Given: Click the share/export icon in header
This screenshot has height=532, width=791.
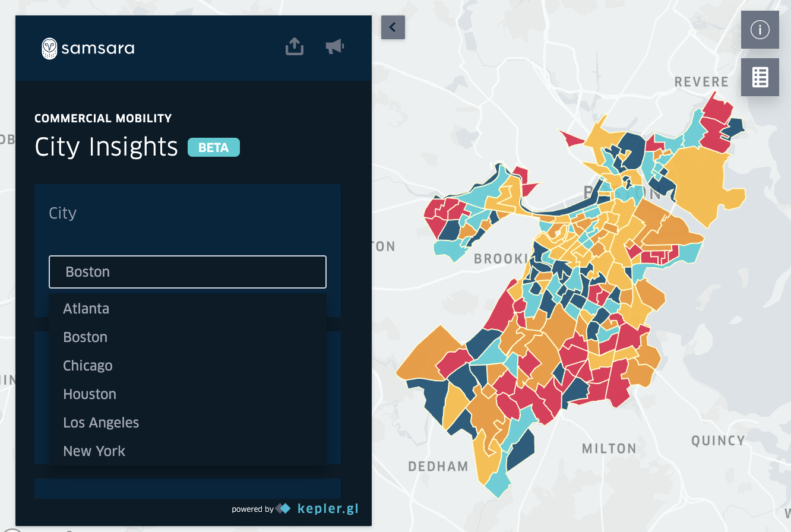Looking at the screenshot, I should pyautogui.click(x=294, y=46).
